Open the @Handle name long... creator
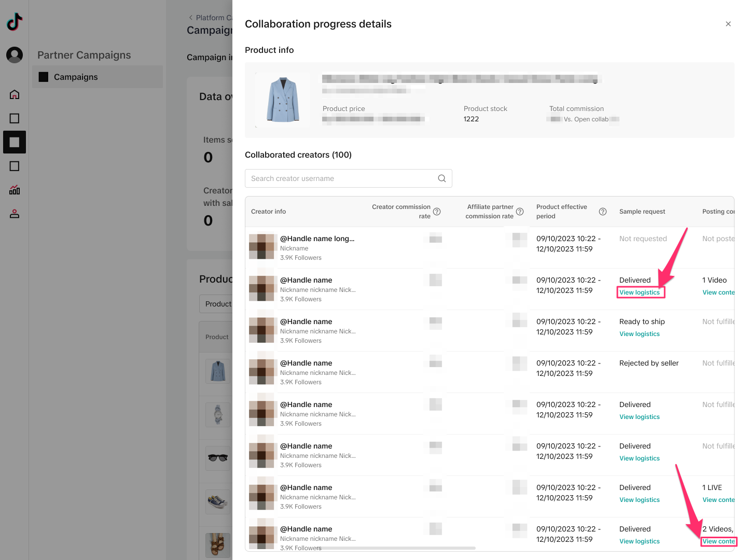This screenshot has height=560, width=747. pos(317,239)
